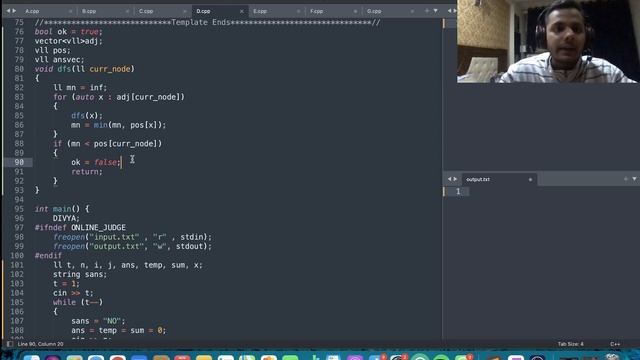Close the D.cpp tab

[242, 11]
